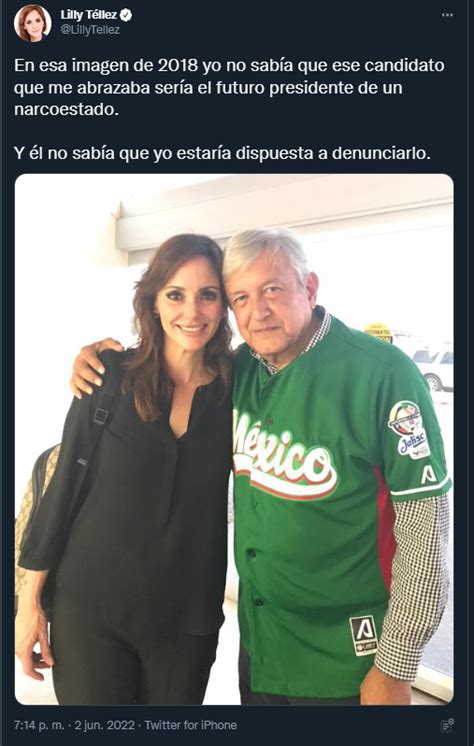This screenshot has width=474, height=746.
Task: Open the Twitter for iPhone source link
Action: tap(191, 726)
